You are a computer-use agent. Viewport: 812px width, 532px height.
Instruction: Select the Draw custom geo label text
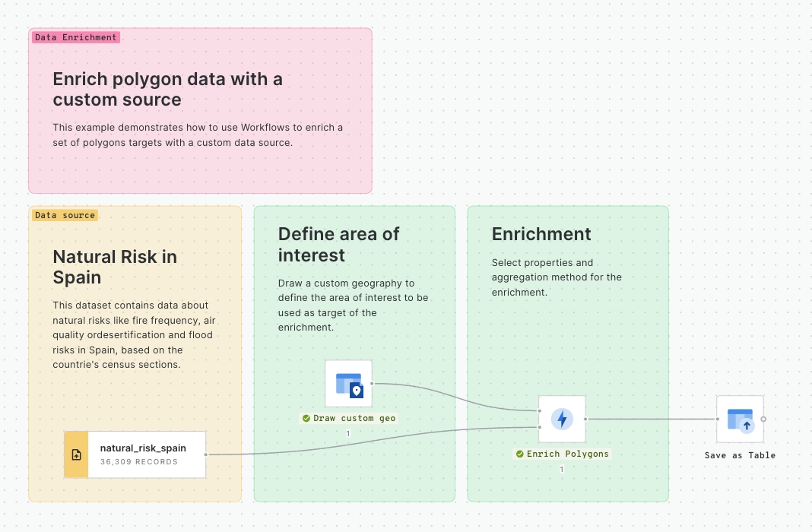(x=354, y=418)
